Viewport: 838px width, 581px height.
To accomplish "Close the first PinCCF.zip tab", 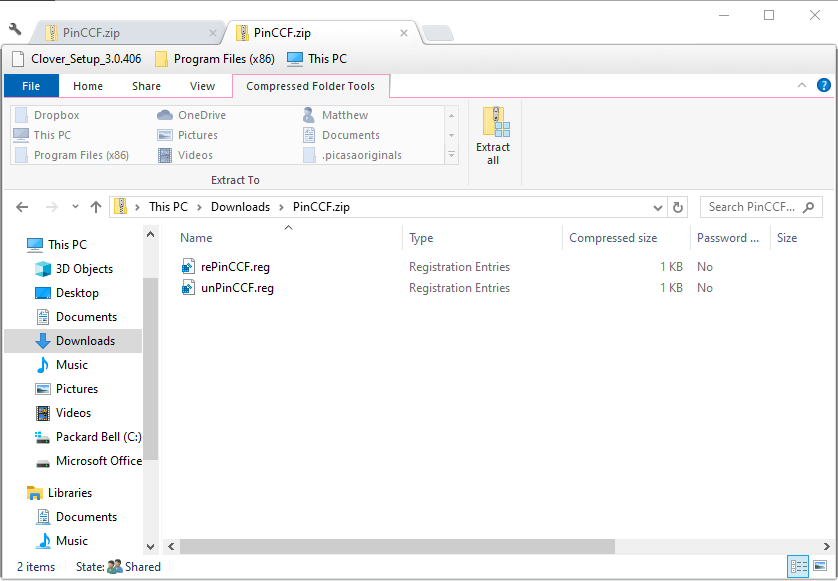I will tap(213, 33).
